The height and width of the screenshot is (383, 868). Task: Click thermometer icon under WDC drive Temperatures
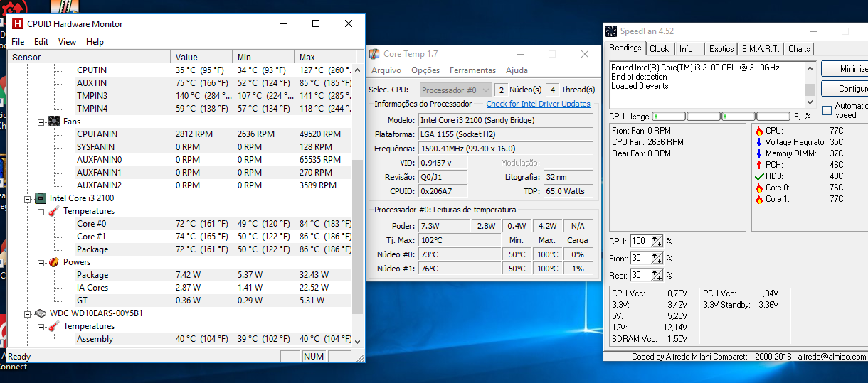pyautogui.click(x=53, y=326)
